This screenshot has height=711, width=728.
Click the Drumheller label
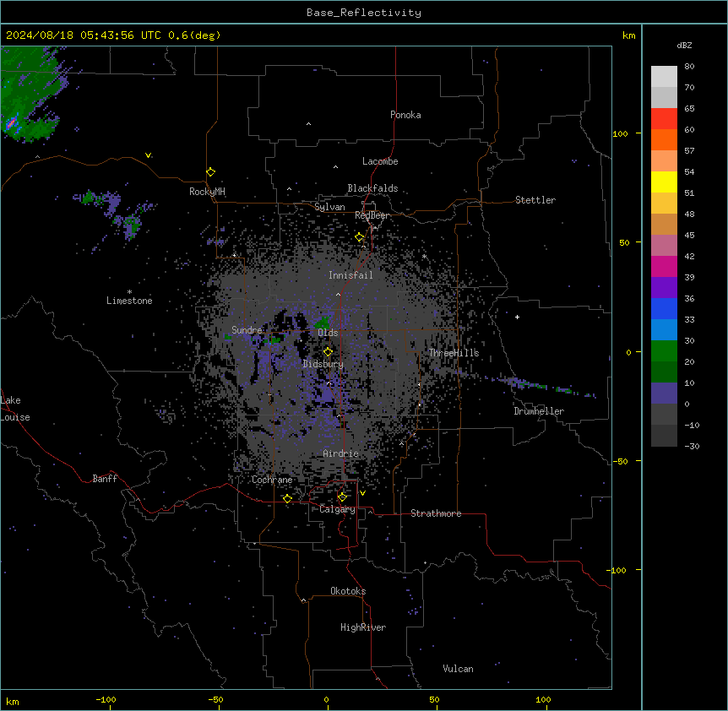[539, 411]
